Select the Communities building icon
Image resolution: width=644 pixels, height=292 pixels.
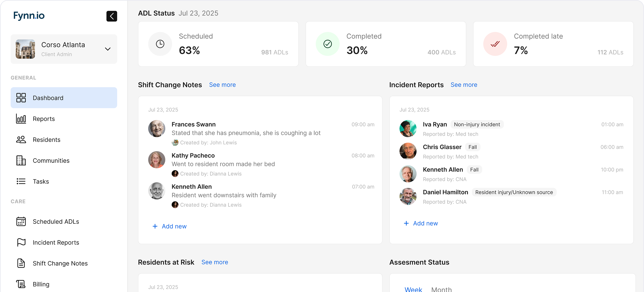pyautogui.click(x=21, y=161)
